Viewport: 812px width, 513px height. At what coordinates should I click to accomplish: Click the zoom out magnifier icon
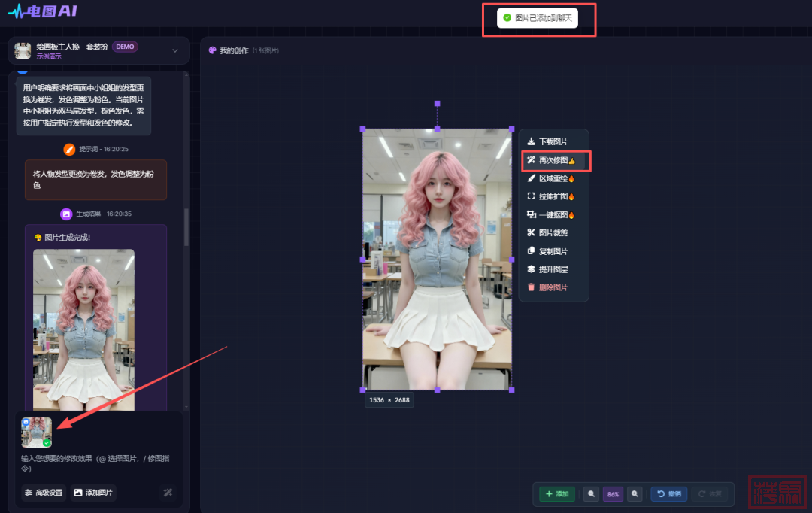pos(592,494)
